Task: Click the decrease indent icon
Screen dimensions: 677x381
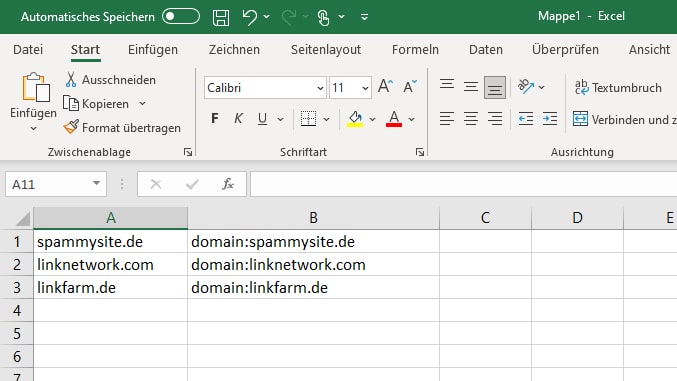Action: (x=526, y=119)
